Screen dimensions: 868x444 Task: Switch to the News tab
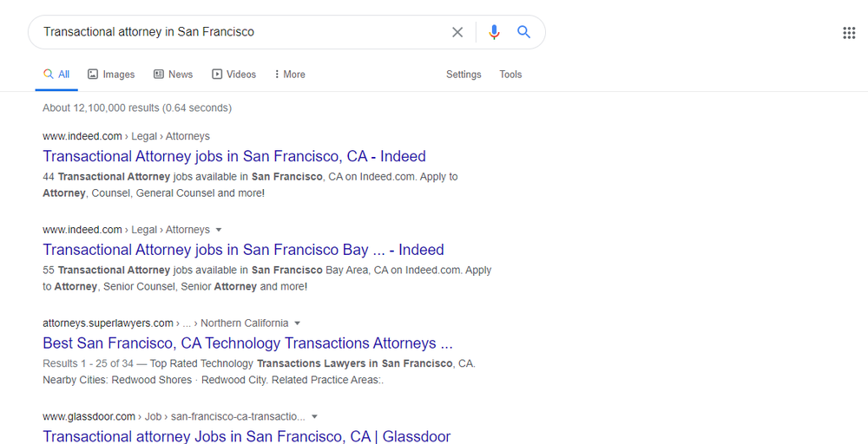click(174, 74)
